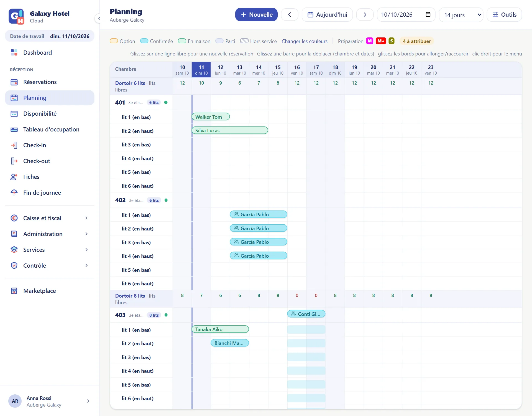Expand the Administration section
This screenshot has width=532, height=416.
click(50, 234)
